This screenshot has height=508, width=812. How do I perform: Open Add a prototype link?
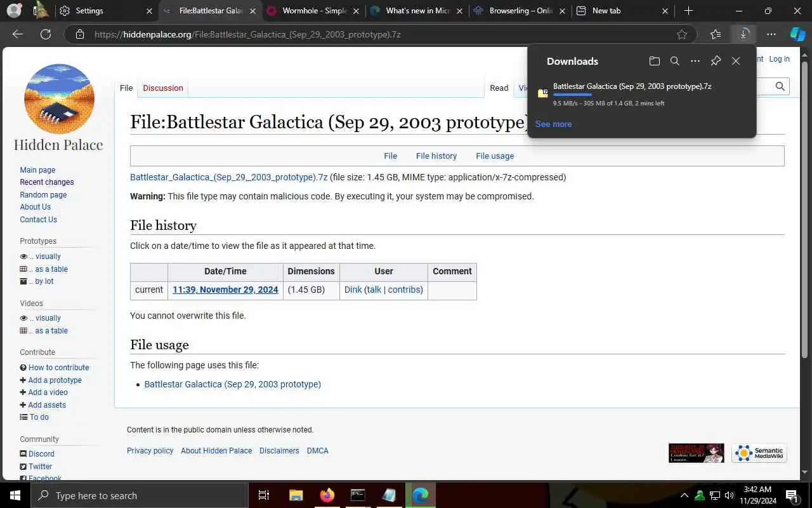[55, 380]
